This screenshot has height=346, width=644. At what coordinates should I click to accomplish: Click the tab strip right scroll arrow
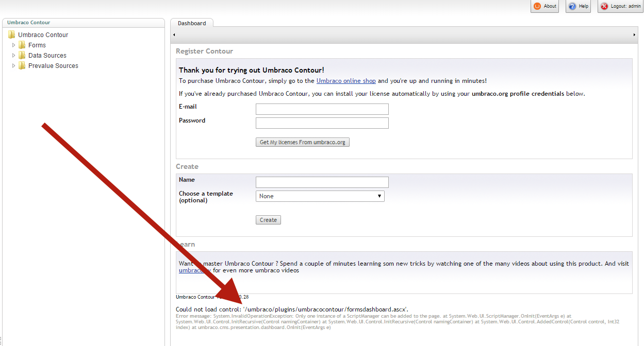click(634, 35)
